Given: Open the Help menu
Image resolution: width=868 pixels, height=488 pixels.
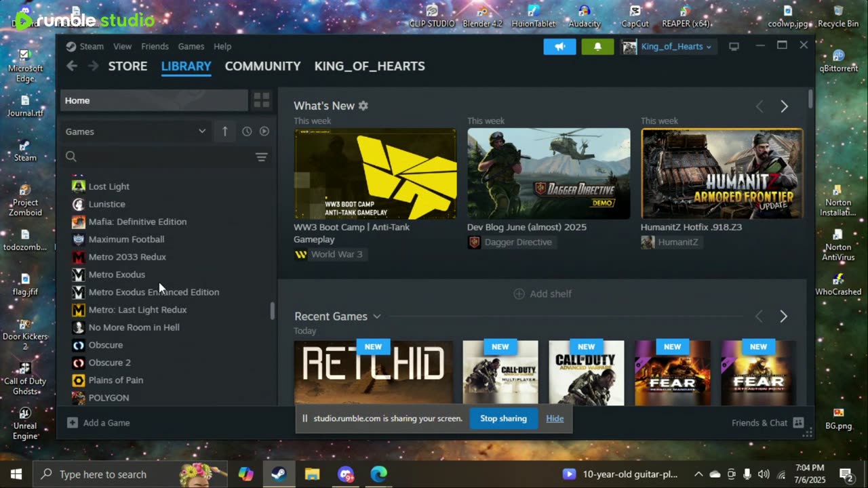Looking at the screenshot, I should pyautogui.click(x=222, y=47).
